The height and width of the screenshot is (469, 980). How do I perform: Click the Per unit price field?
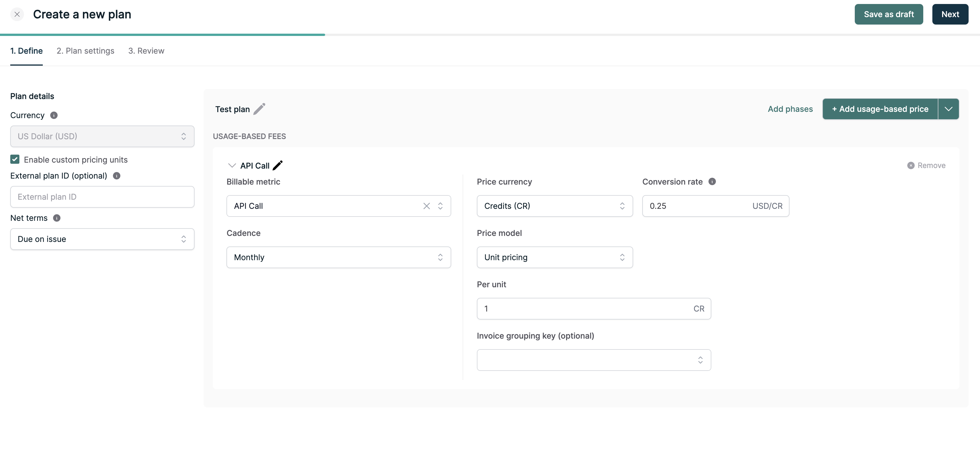tap(594, 308)
